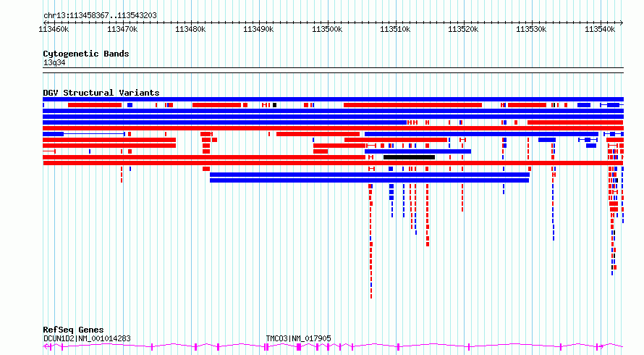Screen dimensions: 644x355
Task: Select the DGV Structural Variants track title
Action: (101, 93)
